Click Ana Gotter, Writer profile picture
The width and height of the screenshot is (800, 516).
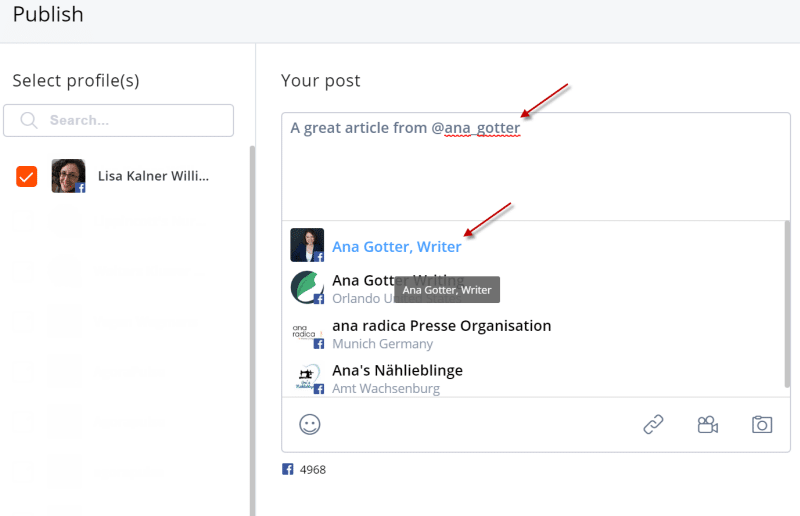click(307, 245)
